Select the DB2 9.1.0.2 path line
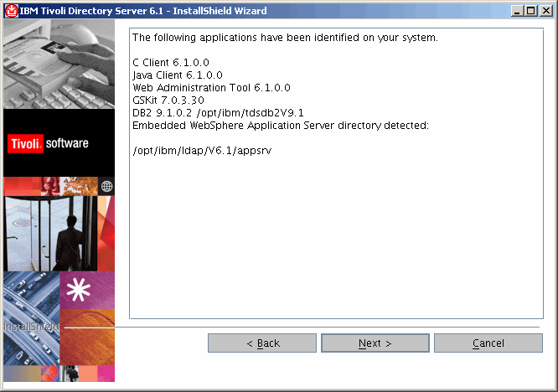 [217, 113]
